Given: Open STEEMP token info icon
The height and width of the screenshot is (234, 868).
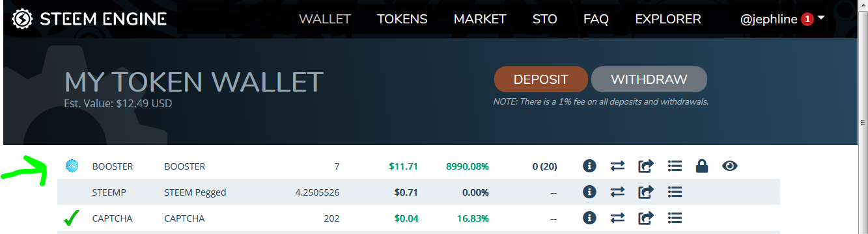Looking at the screenshot, I should click(x=589, y=192).
